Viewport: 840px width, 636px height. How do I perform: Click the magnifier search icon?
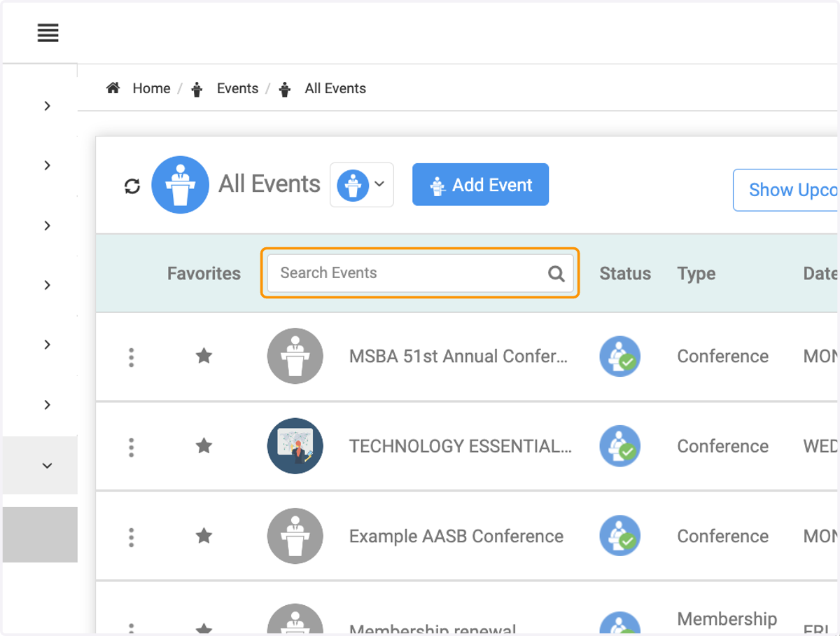coord(556,273)
